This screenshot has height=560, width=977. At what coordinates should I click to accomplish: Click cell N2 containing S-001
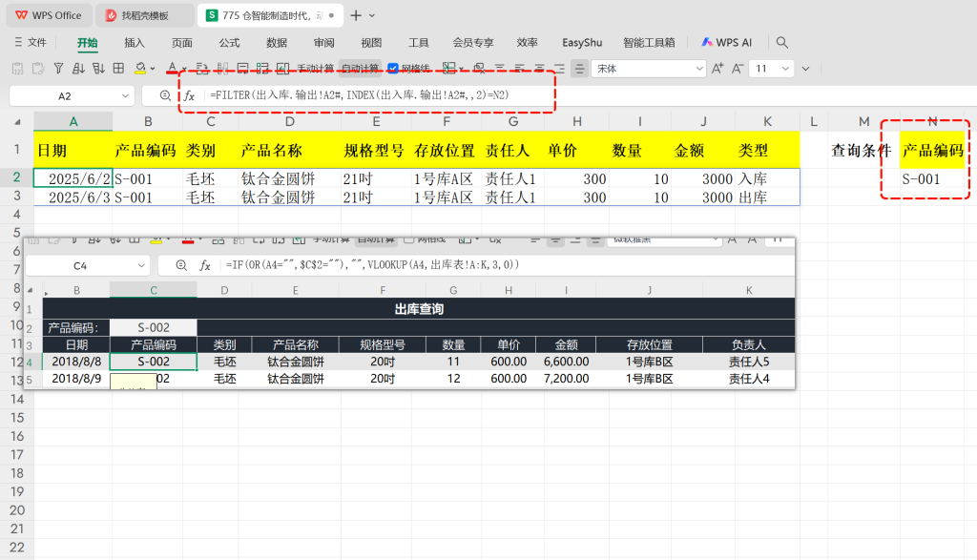pos(933,178)
